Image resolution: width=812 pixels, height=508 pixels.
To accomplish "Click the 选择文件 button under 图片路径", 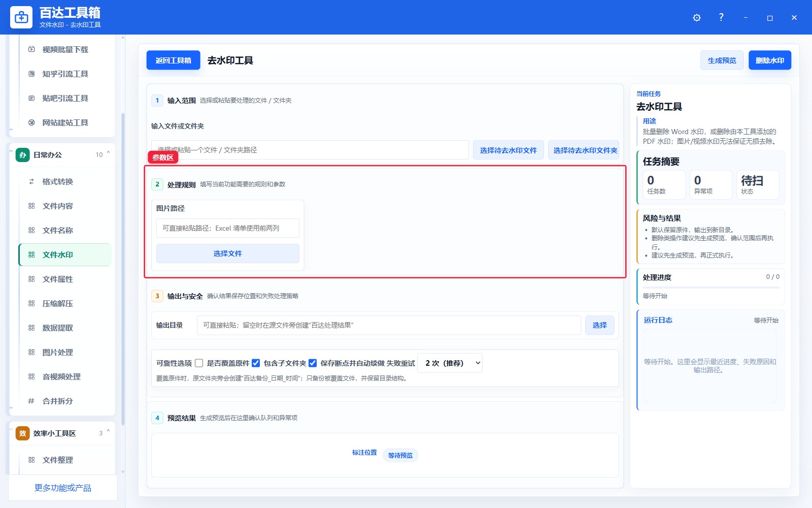I will pos(228,253).
